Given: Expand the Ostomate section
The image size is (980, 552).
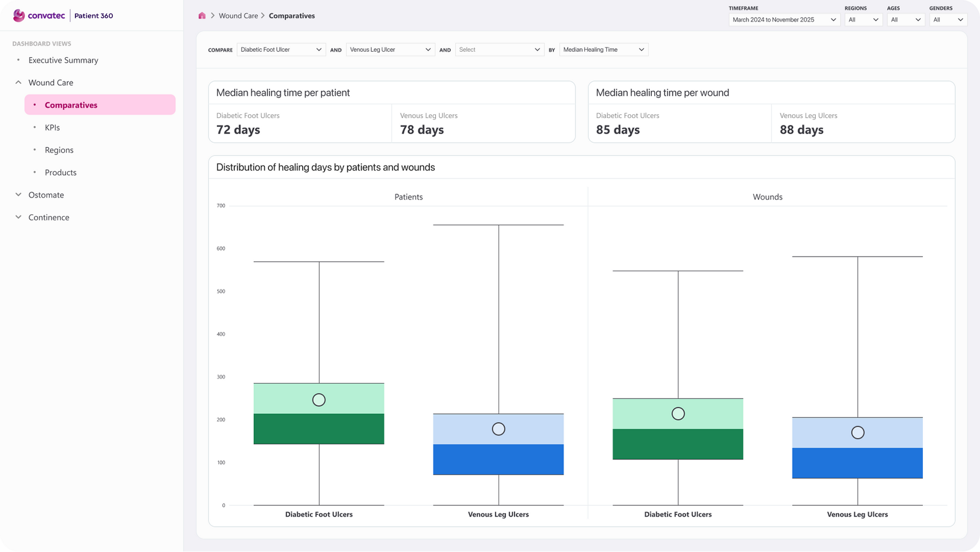Looking at the screenshot, I should click(x=18, y=195).
